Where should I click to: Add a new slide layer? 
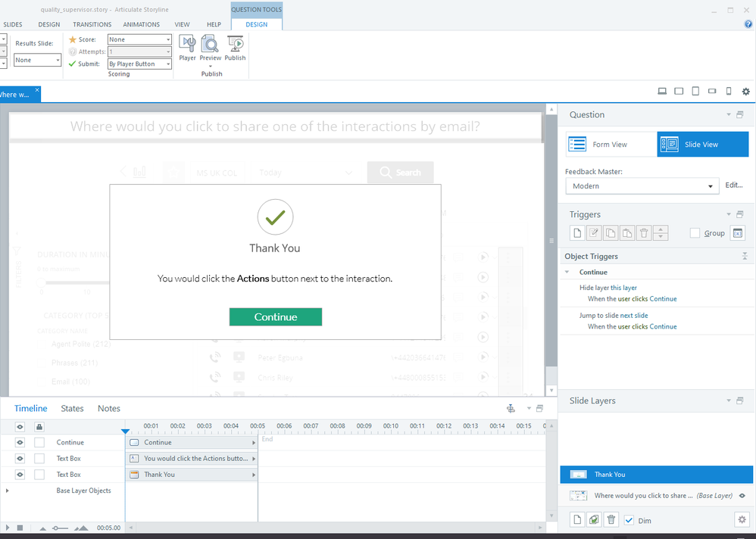pos(577,520)
